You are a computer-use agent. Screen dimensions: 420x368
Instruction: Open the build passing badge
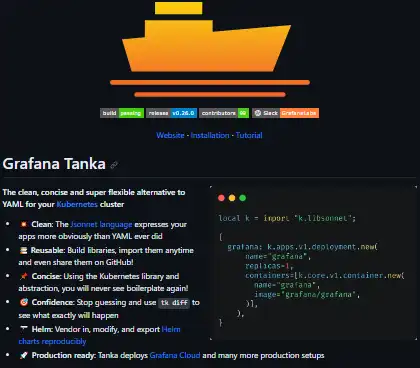tap(122, 113)
